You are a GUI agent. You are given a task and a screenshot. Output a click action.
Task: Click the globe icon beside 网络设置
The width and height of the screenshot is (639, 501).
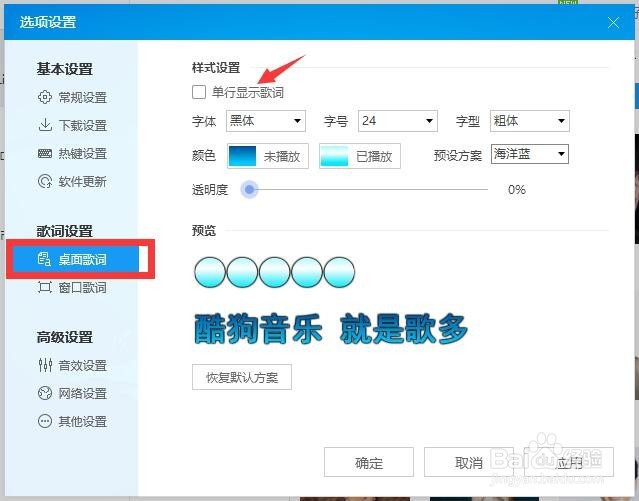click(x=45, y=393)
